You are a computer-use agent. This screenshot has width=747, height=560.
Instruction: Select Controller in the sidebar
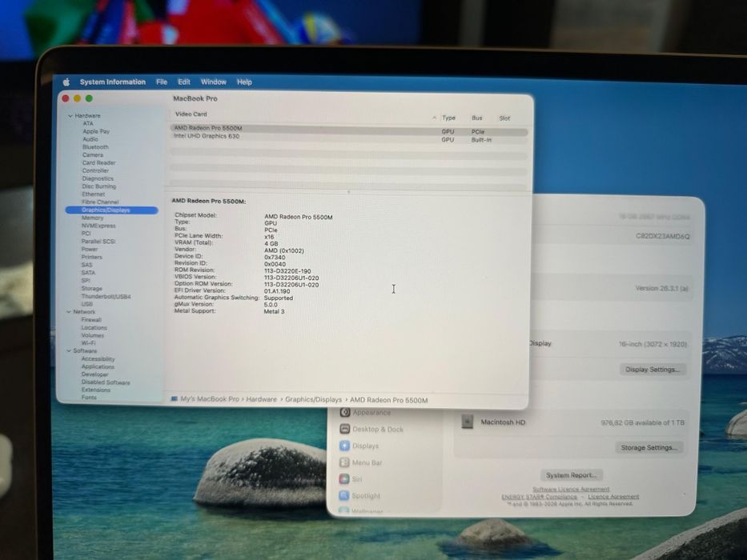coord(95,170)
